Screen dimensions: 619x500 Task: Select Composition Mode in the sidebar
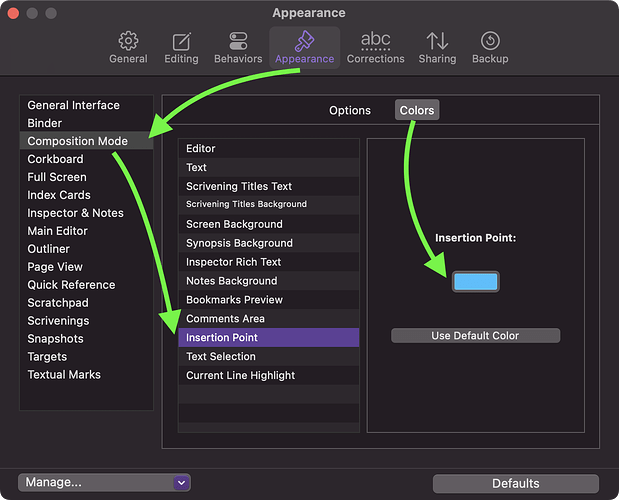pyautogui.click(x=86, y=141)
